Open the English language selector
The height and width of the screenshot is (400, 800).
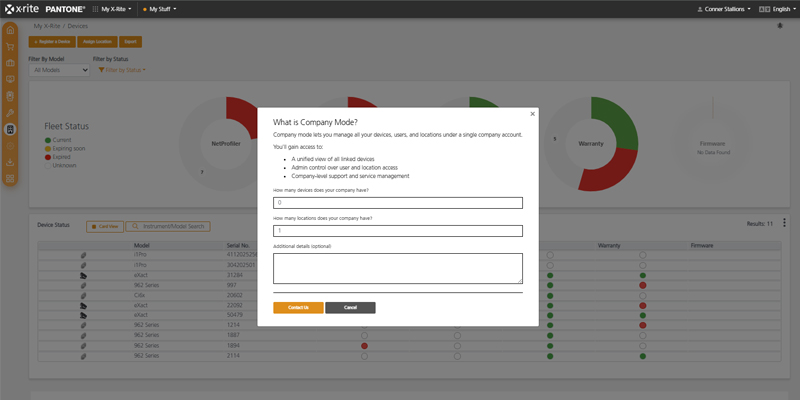click(x=777, y=9)
